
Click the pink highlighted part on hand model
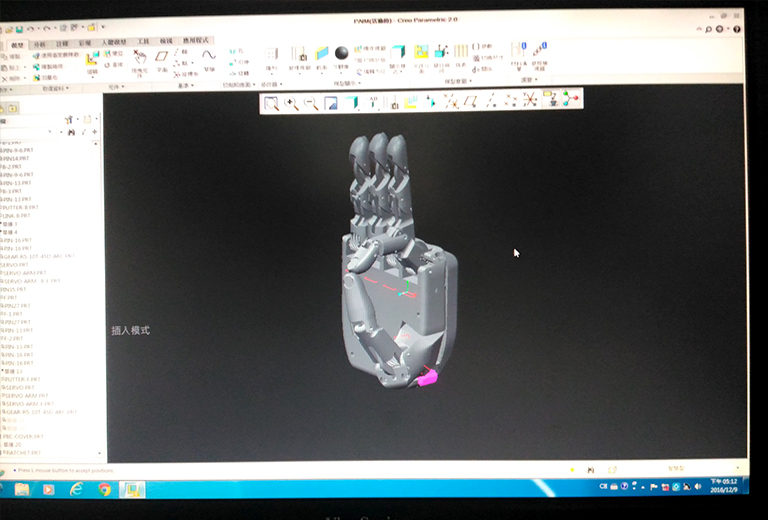click(x=428, y=377)
